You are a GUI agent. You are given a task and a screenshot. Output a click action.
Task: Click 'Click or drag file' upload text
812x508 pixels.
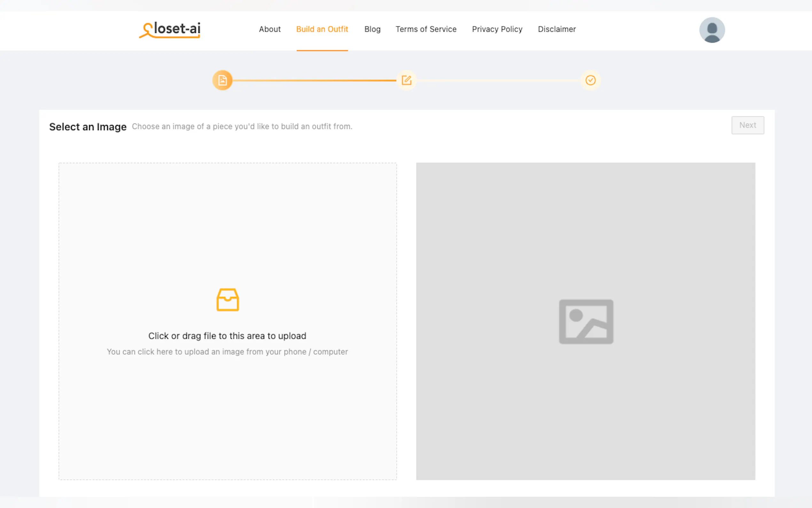coord(227,336)
